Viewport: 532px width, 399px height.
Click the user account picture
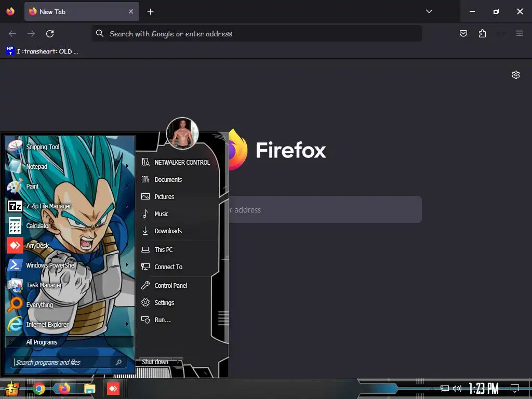pos(182,134)
